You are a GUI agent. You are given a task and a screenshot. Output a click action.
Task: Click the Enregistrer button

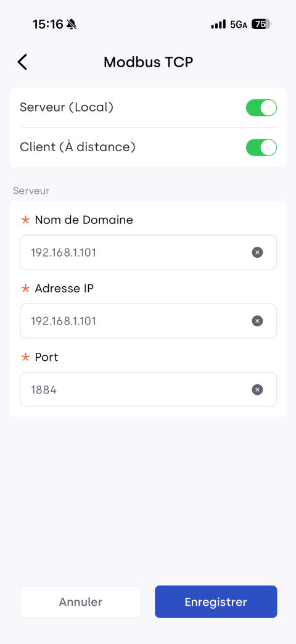point(216,601)
